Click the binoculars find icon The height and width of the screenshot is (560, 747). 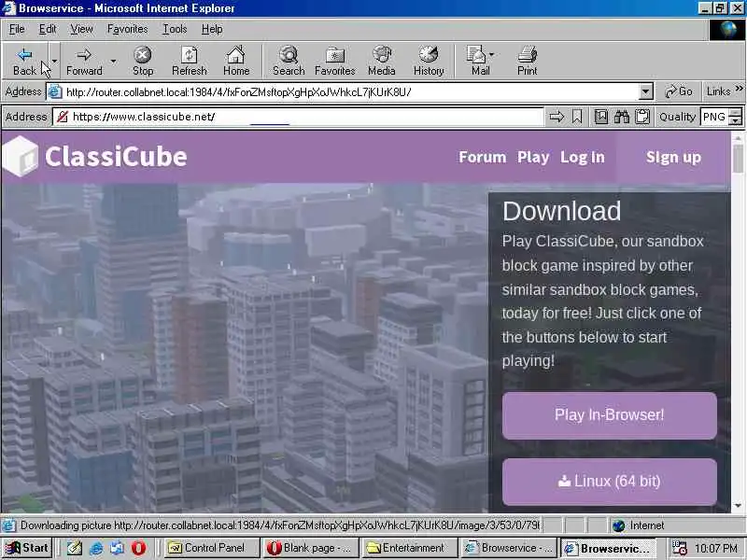coord(622,117)
